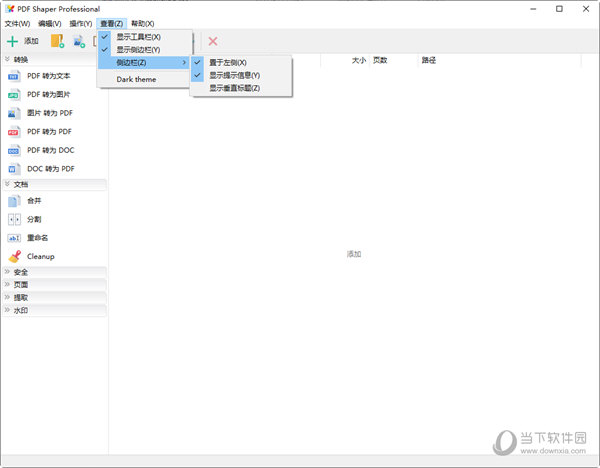Expand the 页面 pages section
The image size is (600, 468).
click(x=54, y=285)
